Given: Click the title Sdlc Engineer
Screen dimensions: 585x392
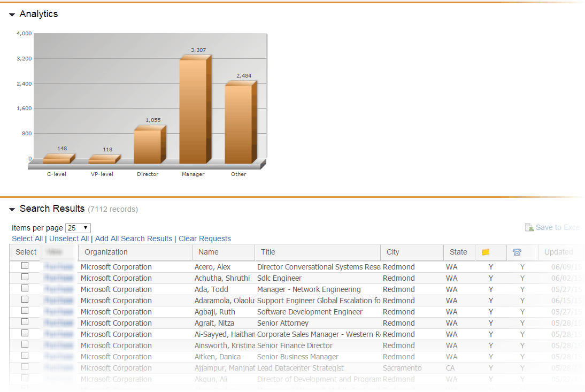Looking at the screenshot, I should (279, 278).
